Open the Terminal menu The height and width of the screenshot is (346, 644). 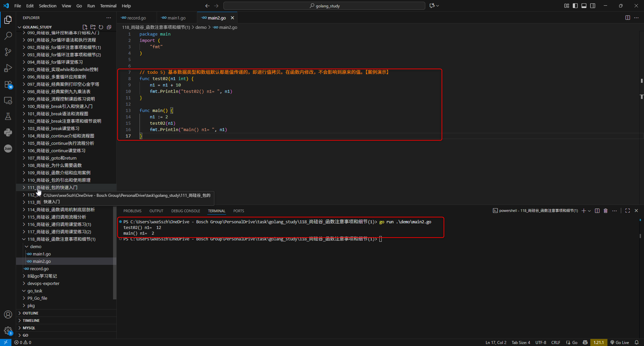tap(108, 6)
